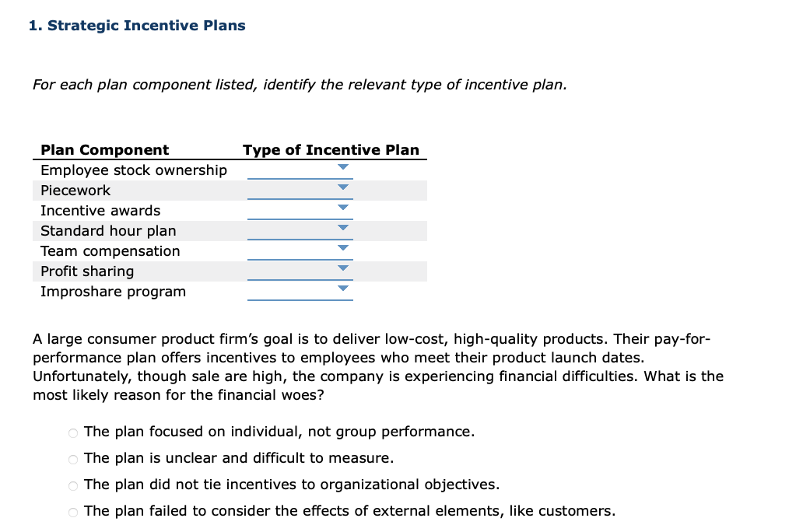
Task: Select the Plan Component column header
Action: (104, 149)
